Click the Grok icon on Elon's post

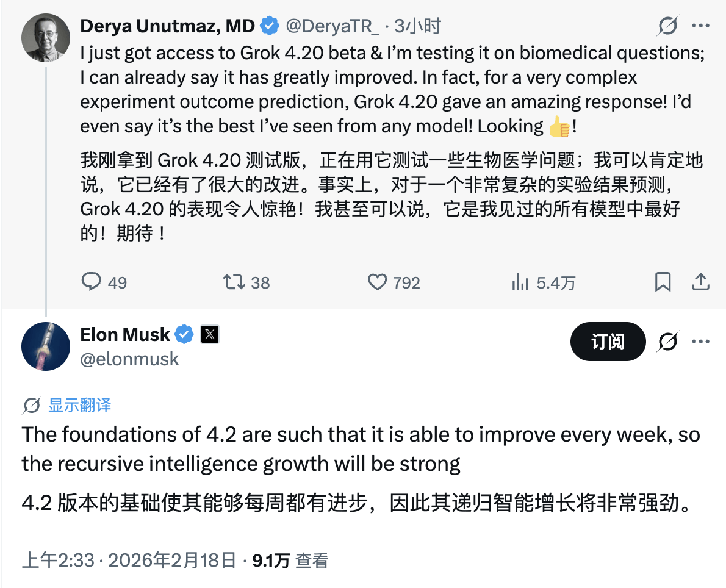[x=668, y=342]
